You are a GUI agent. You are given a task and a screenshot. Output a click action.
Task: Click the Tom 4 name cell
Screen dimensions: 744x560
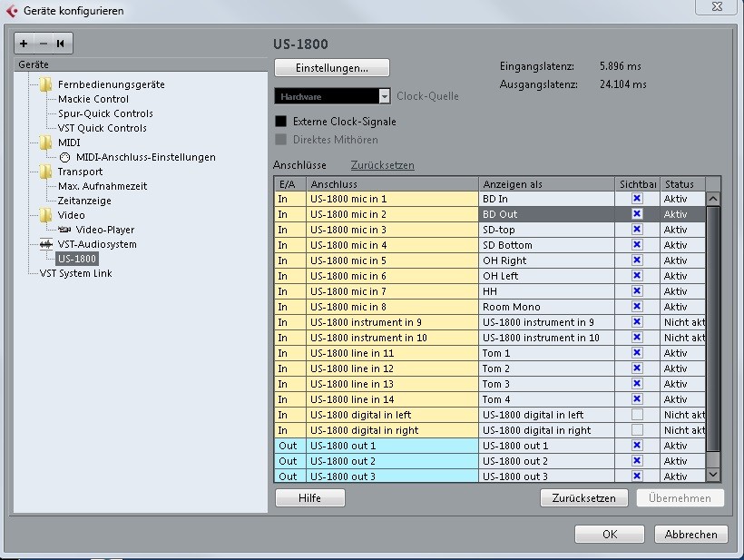tap(546, 399)
